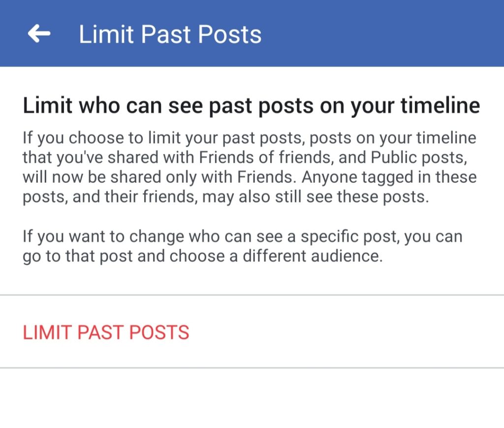Viewport: 504px width, 428px height.
Task: Click the "Limit Past Posts" header title
Action: 170,34
